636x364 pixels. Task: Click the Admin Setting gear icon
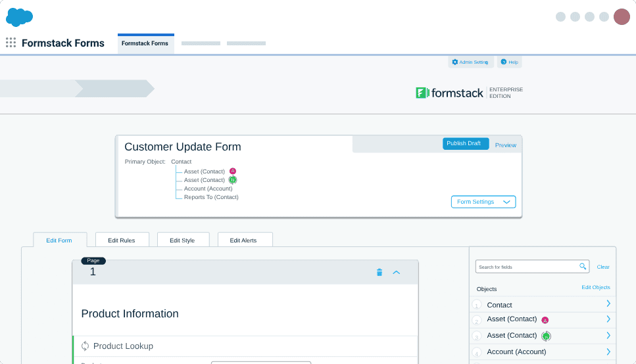tap(454, 62)
